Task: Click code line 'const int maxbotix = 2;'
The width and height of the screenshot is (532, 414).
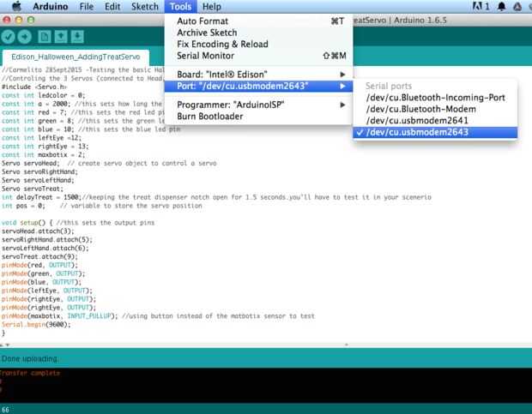Action: click(44, 155)
